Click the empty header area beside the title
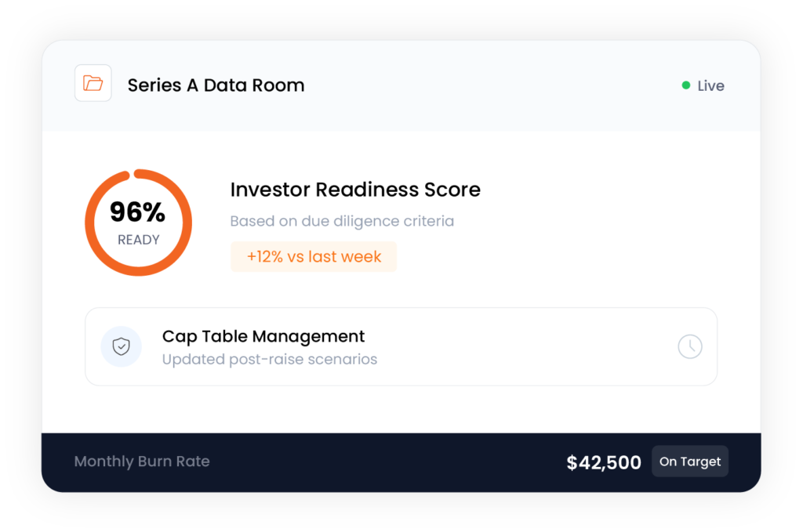Image resolution: width=803 pixels, height=532 pixels. pos(486,85)
